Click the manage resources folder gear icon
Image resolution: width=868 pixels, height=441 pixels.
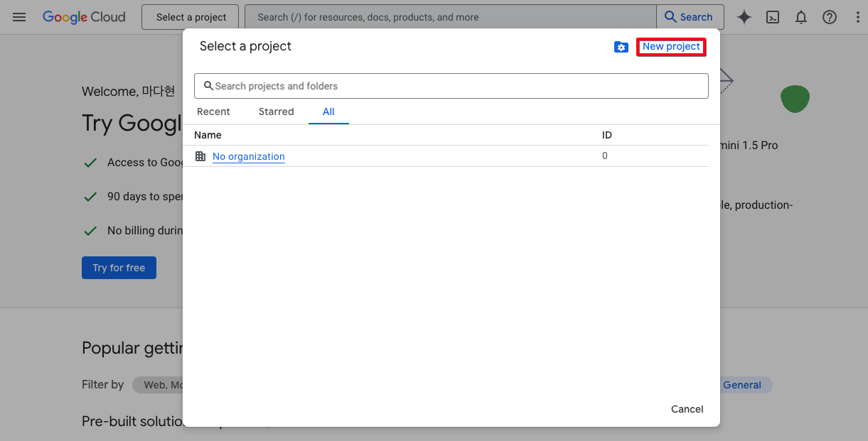tap(621, 47)
